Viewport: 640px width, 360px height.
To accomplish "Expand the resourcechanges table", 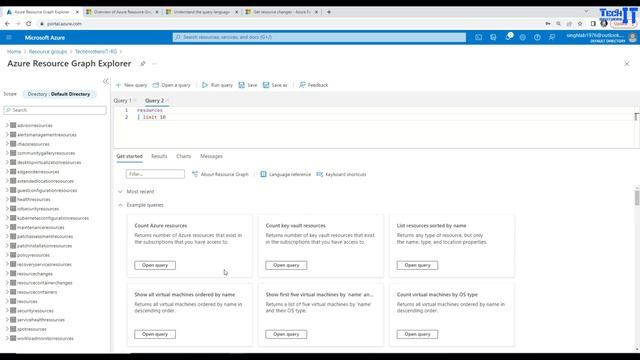I will (7, 274).
